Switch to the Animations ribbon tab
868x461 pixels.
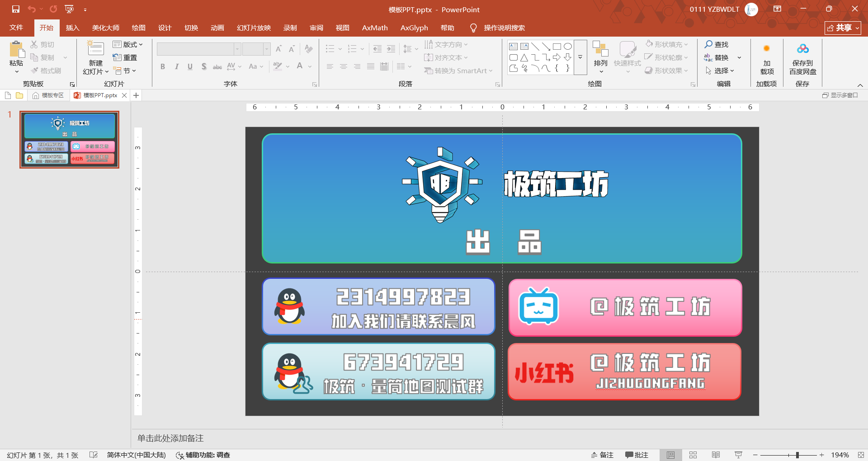click(x=217, y=28)
